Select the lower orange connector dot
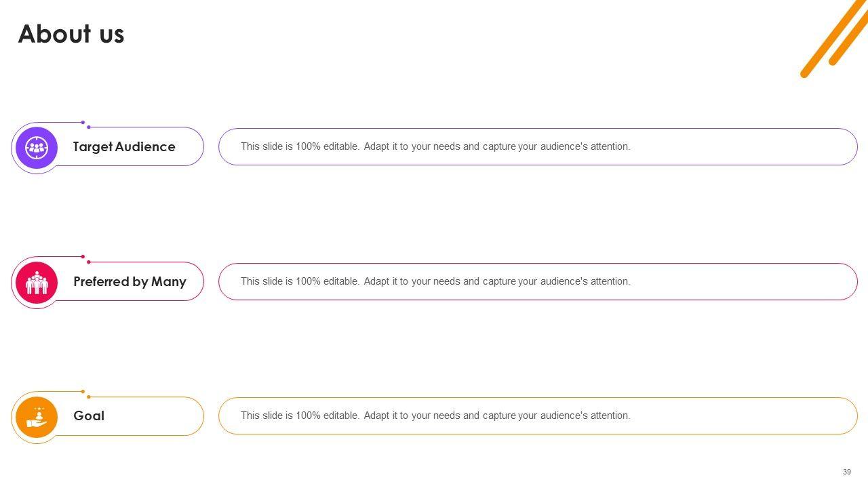The image size is (868, 488). [x=89, y=396]
